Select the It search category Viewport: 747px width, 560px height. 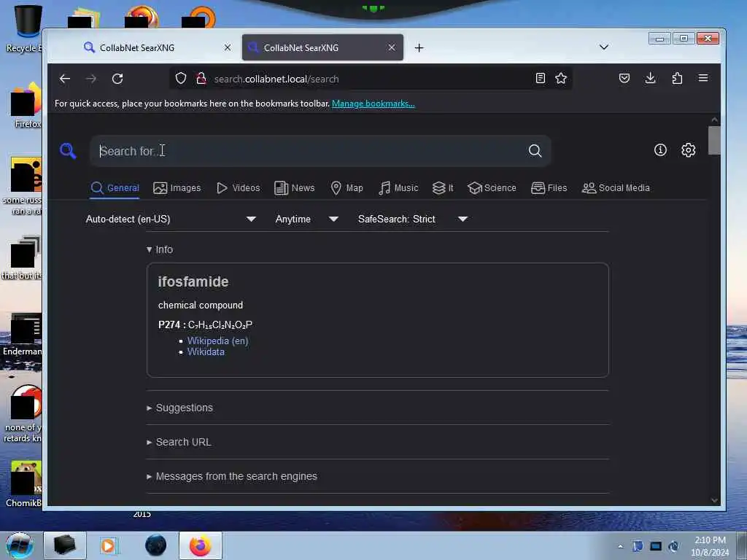(443, 188)
